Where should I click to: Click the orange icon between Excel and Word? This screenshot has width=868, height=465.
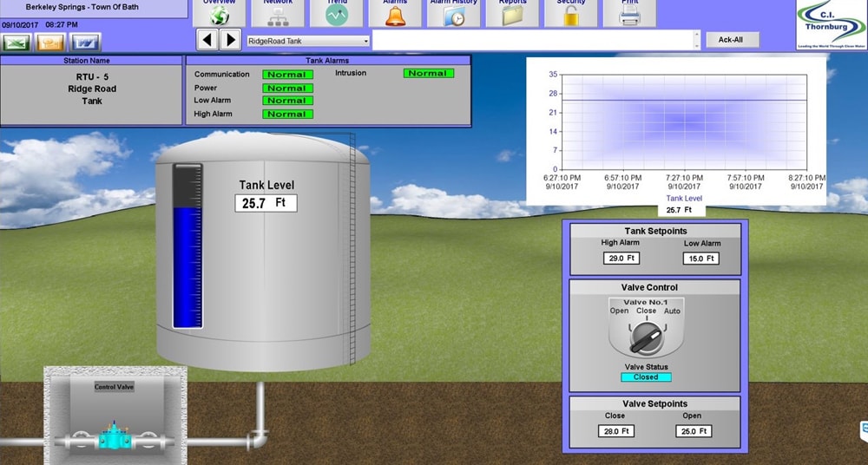(50, 42)
